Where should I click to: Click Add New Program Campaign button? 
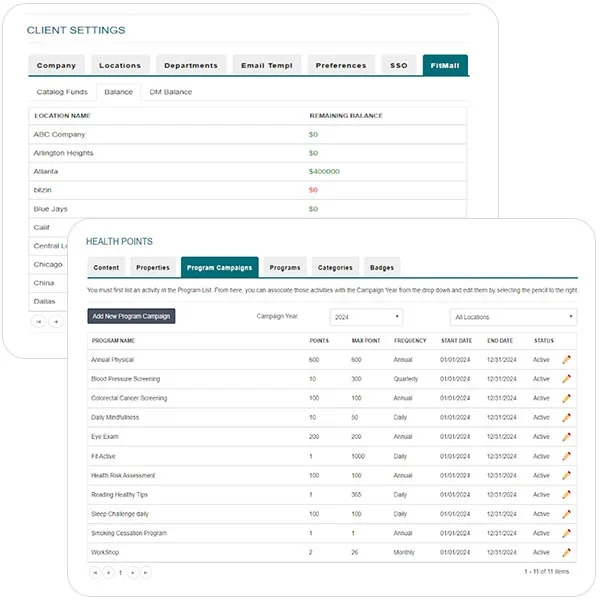(x=131, y=316)
